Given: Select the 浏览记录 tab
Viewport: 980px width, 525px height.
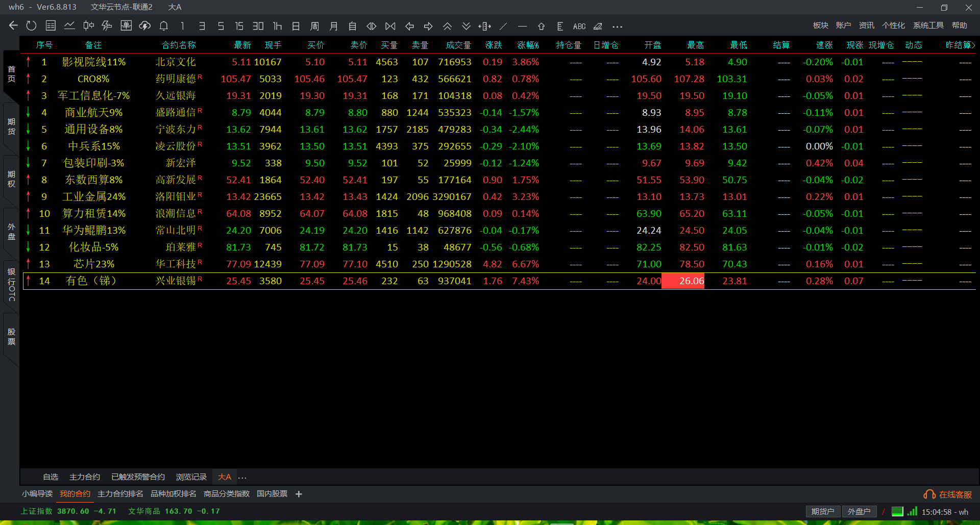Looking at the screenshot, I should coord(191,477).
